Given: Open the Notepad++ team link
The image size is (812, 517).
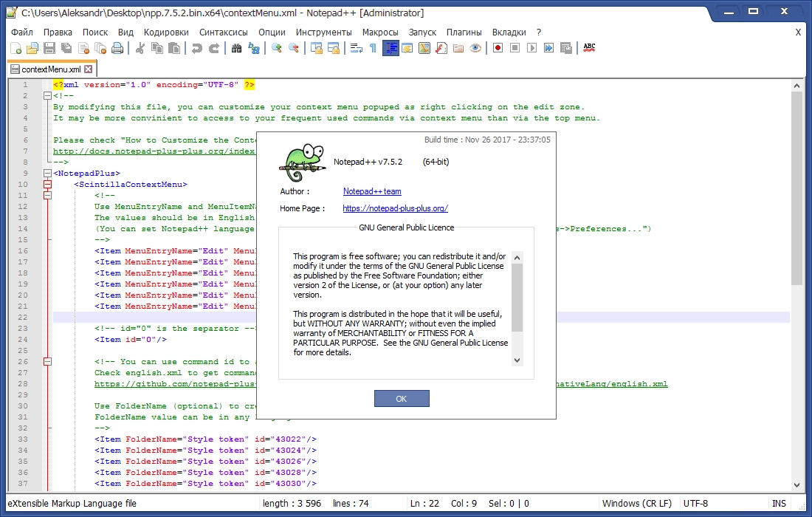Looking at the screenshot, I should 372,191.
